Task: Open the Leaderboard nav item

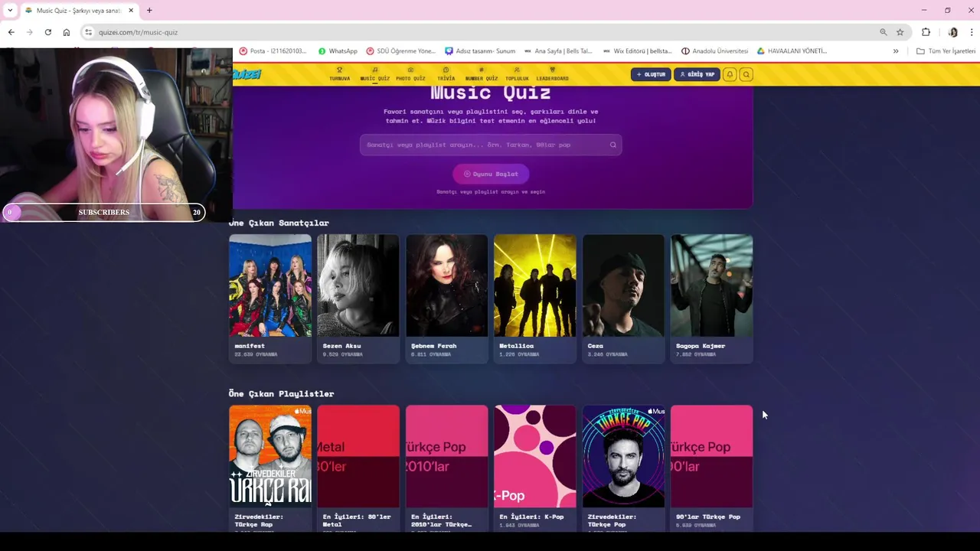Action: [x=552, y=74]
